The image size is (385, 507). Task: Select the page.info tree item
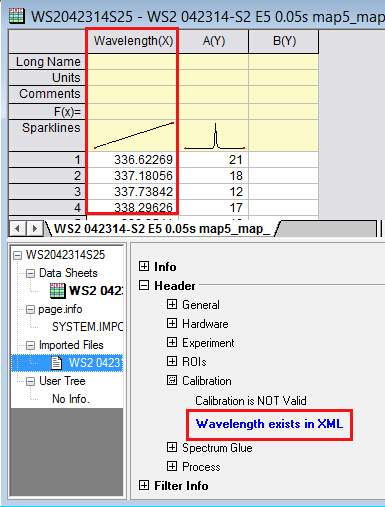(60, 309)
